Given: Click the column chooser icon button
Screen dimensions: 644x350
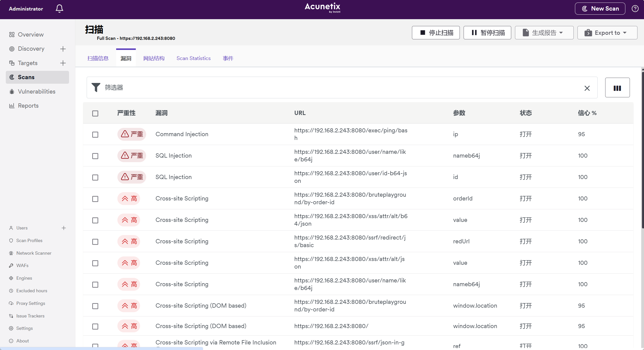Looking at the screenshot, I should point(617,88).
